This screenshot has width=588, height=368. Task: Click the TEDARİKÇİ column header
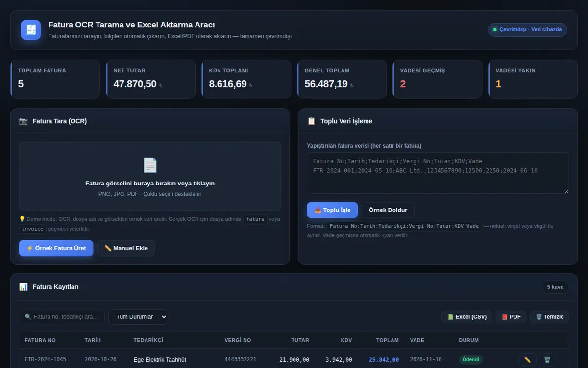(148, 340)
